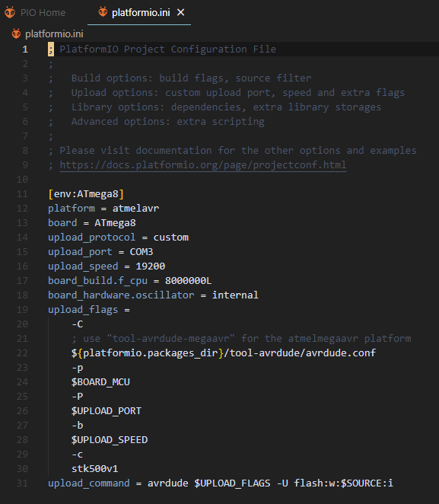
Task: Click the 'board' key on line 13
Action: click(x=62, y=223)
